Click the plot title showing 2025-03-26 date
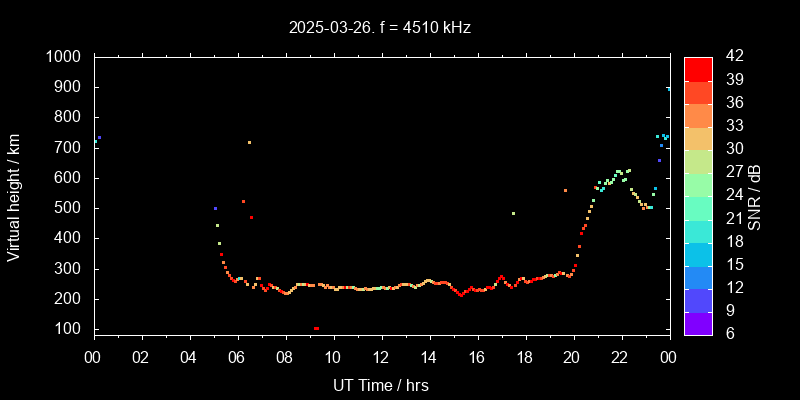Viewport: 800px width, 400px height. click(x=380, y=28)
